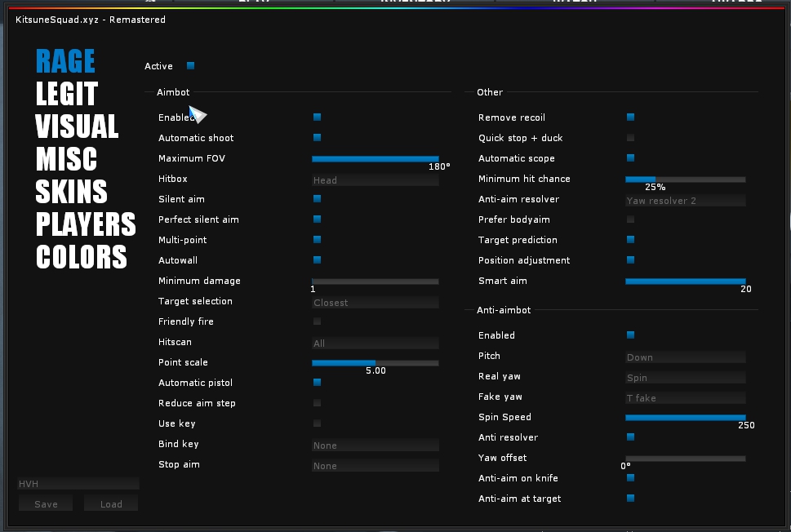Click the Save config button

[x=46, y=504]
